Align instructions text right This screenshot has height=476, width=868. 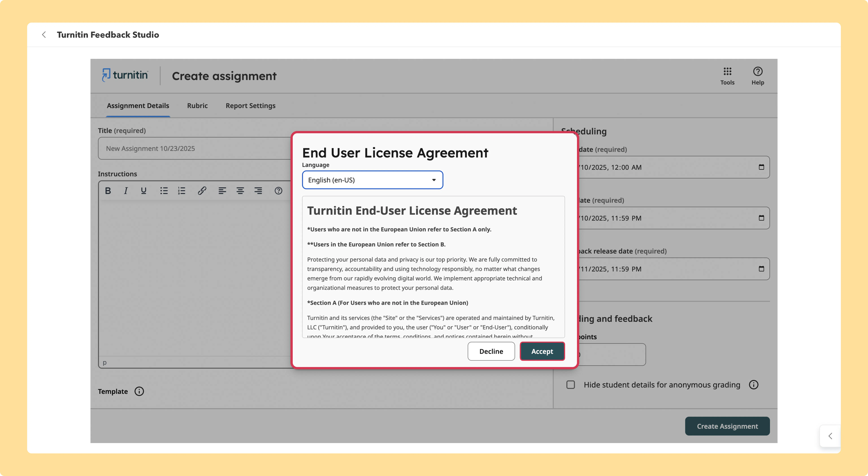(x=258, y=191)
